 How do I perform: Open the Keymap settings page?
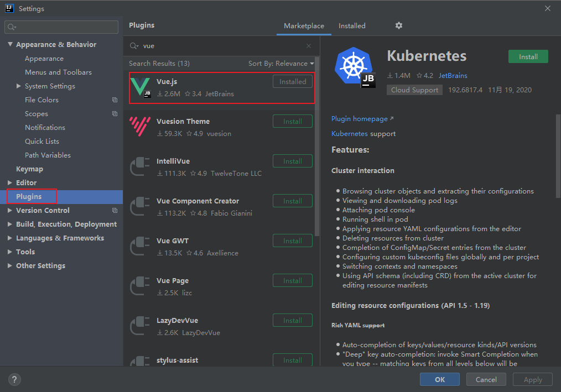tap(29, 169)
